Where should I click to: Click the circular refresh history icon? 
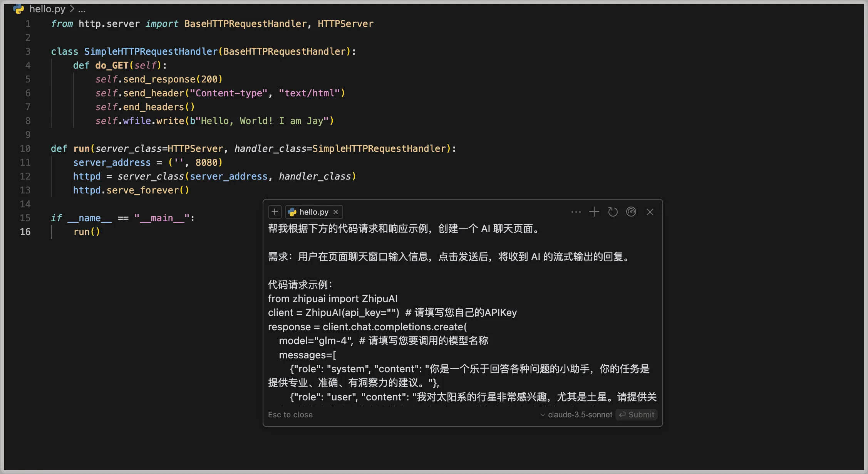[613, 212]
